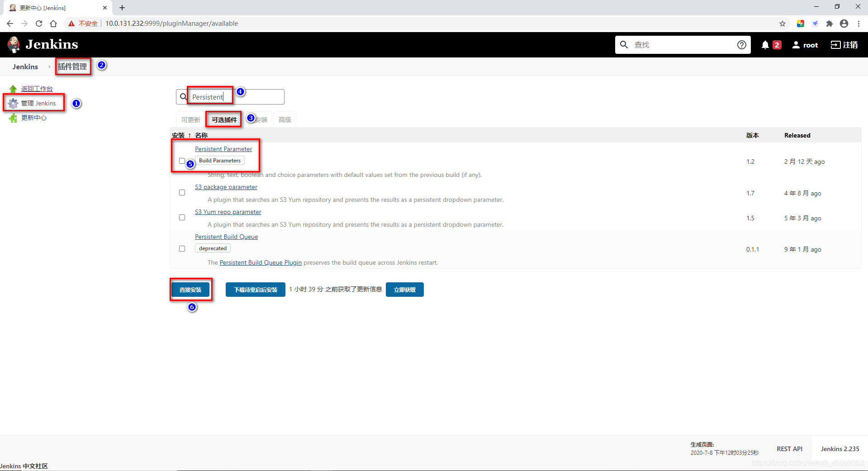Click the red notification count badge
This screenshot has height=471, width=868.
pos(777,45)
